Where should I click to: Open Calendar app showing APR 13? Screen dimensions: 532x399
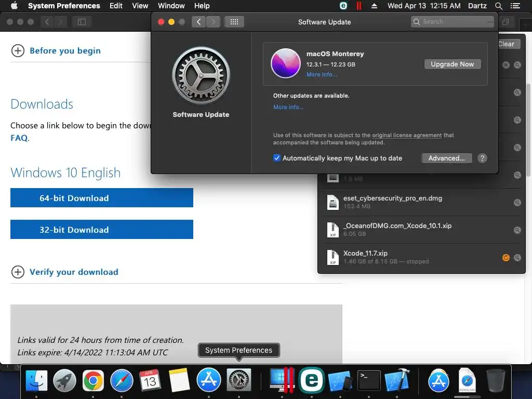[x=150, y=380]
